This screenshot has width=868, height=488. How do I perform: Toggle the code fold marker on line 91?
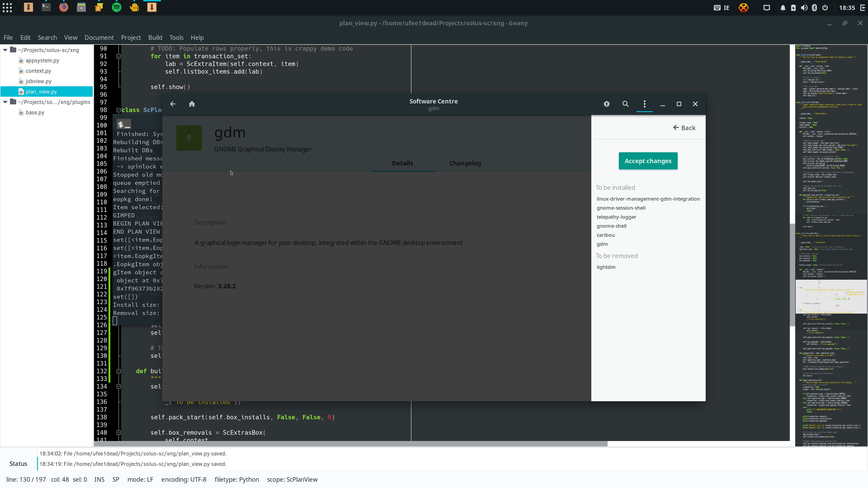pyautogui.click(x=119, y=56)
